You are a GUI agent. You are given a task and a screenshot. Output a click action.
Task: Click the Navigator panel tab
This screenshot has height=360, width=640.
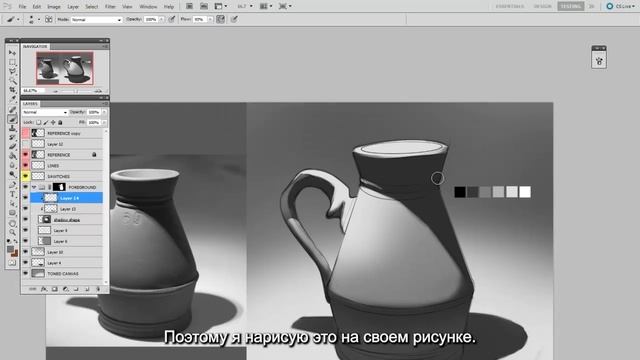point(35,47)
